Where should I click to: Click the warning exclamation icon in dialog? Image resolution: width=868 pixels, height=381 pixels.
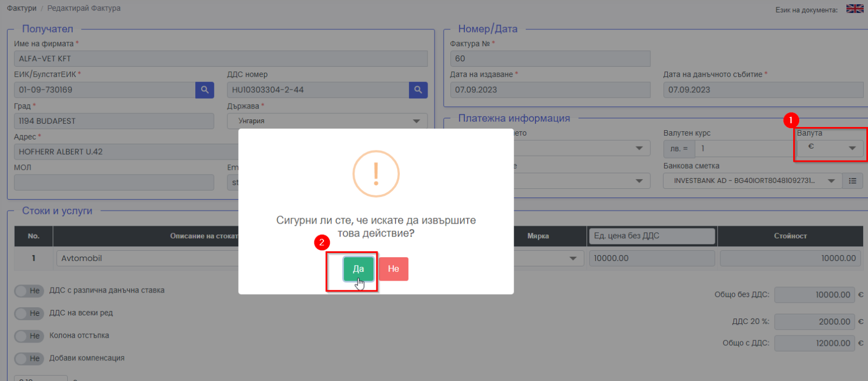[376, 174]
